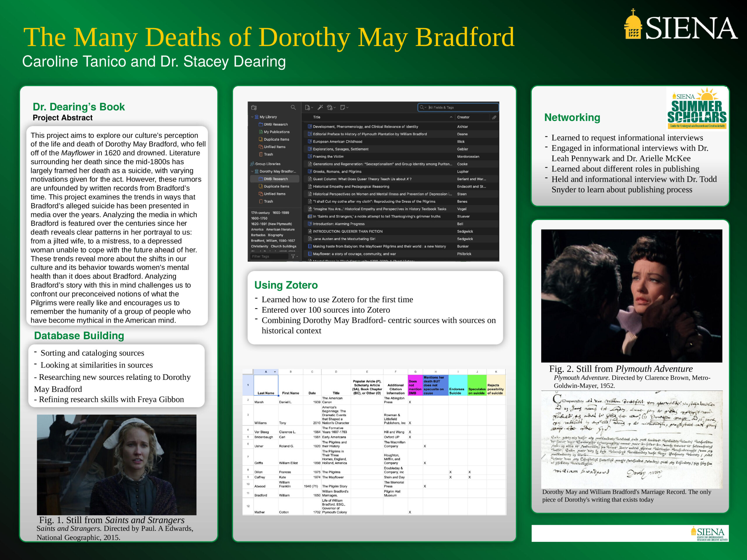Click the newspaper icon beside Saints and Strangers article
The width and height of the screenshot is (747, 560).
tap(310, 216)
